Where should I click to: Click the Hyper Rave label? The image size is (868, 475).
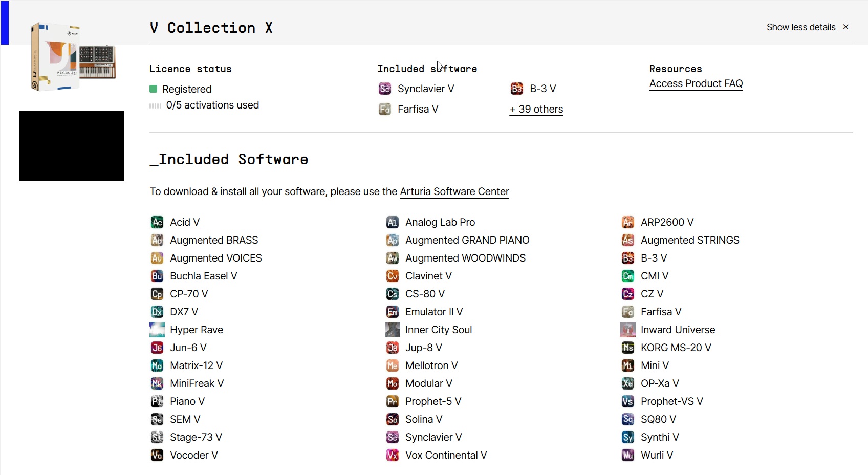click(x=197, y=330)
